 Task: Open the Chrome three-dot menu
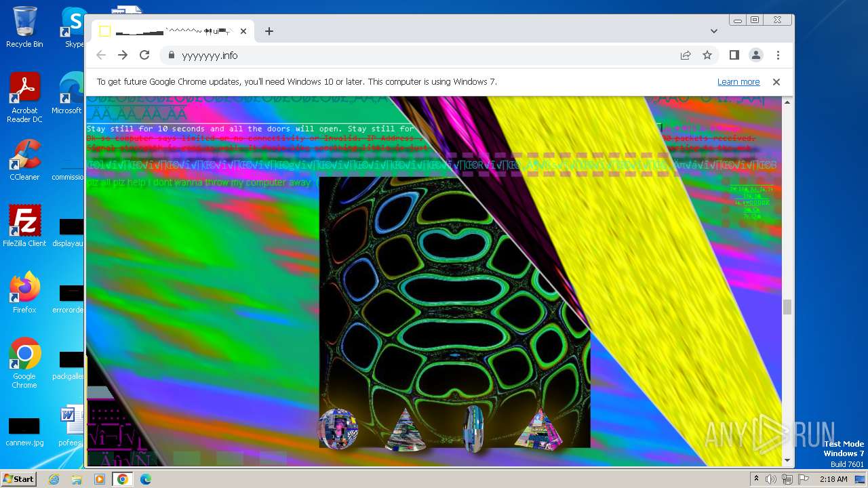click(x=778, y=55)
